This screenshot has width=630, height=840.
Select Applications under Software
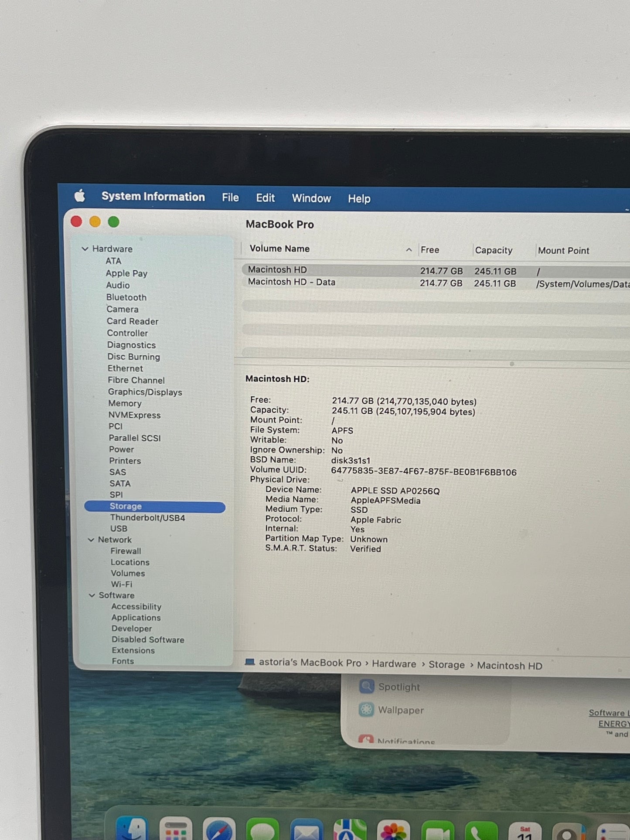tap(136, 618)
